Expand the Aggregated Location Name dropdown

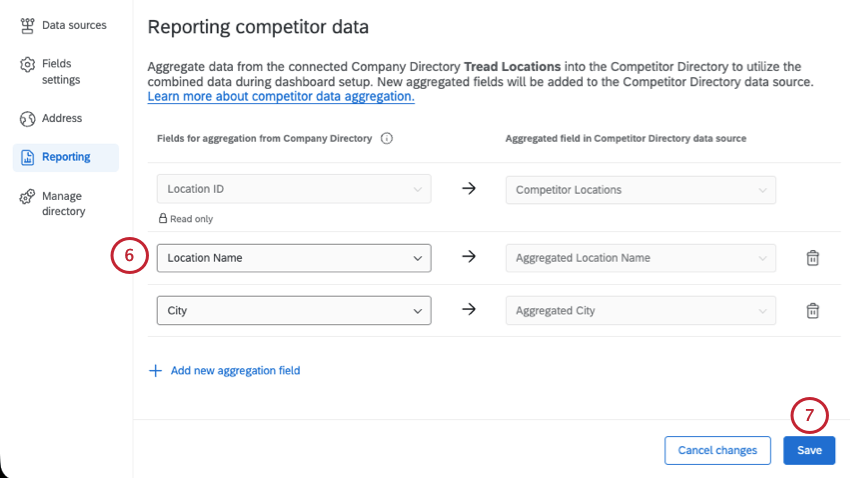640,258
